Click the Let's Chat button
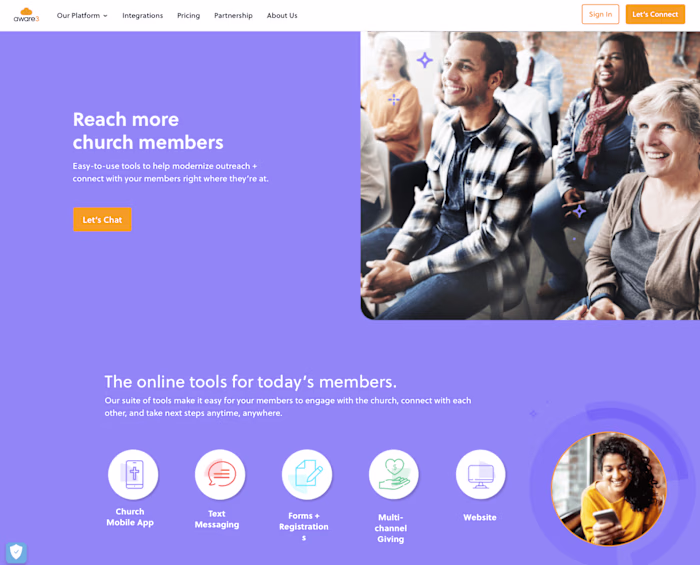The width and height of the screenshot is (700, 565). (102, 220)
